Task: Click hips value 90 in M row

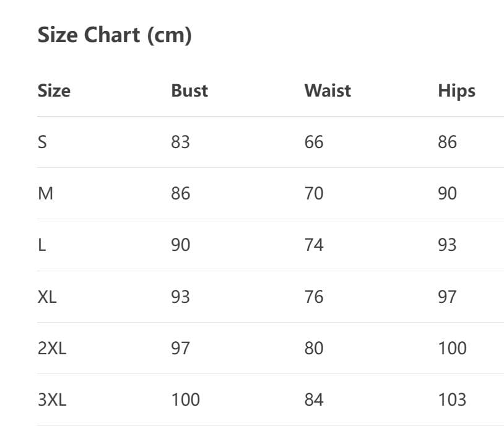Action: click(x=447, y=194)
